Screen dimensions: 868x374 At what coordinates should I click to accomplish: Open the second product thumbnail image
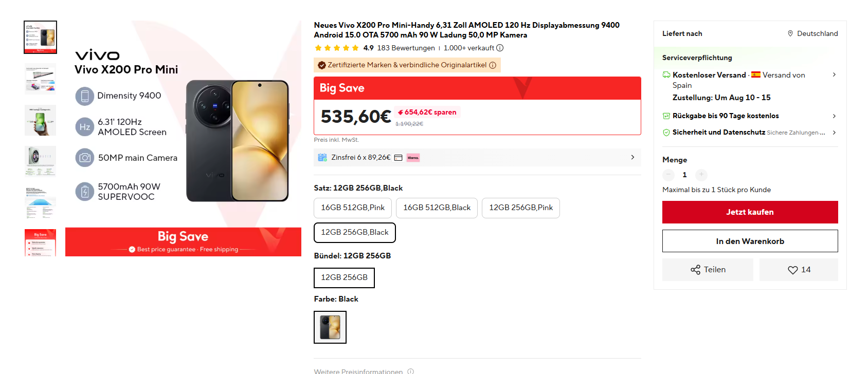(40, 79)
